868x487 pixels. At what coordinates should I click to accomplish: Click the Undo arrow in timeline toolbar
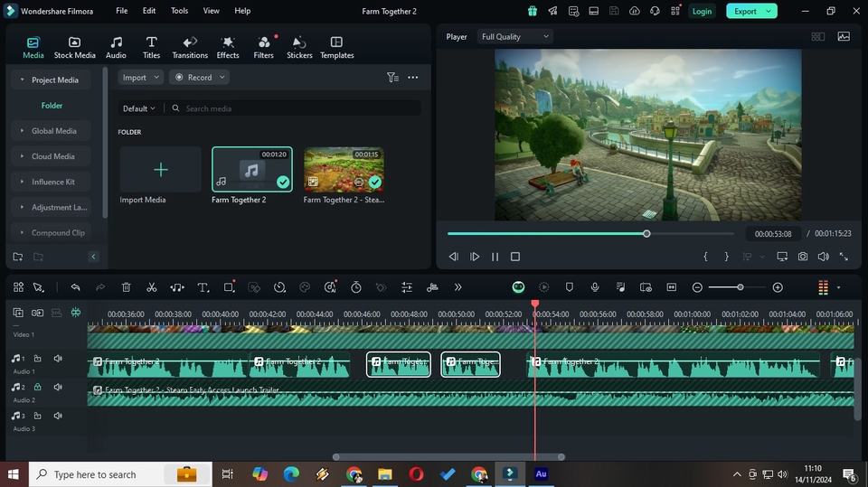pos(75,287)
